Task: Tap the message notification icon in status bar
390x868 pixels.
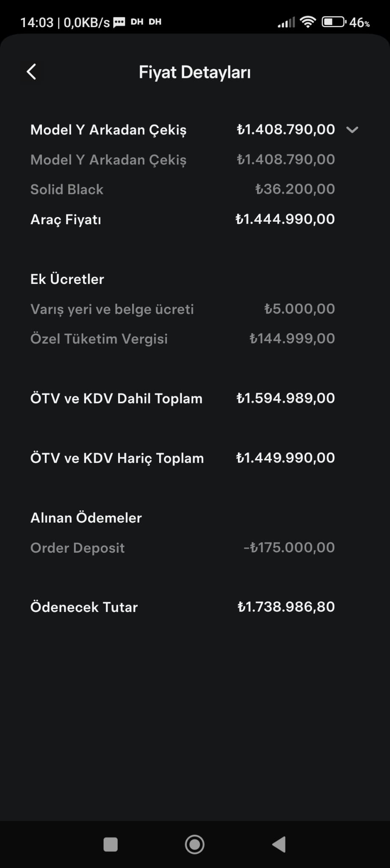Action: point(119,22)
